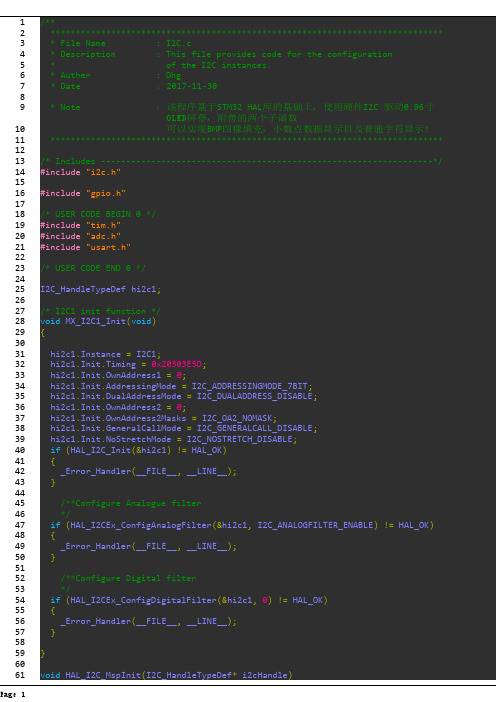Click the #include "usart.h" line
This screenshot has width=496, height=702.
(x=86, y=247)
